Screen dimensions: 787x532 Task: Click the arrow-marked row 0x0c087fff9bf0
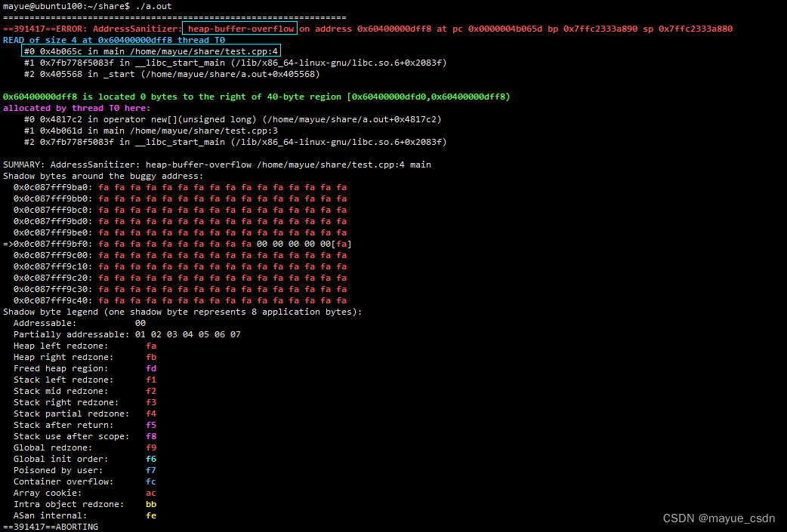pyautogui.click(x=177, y=244)
